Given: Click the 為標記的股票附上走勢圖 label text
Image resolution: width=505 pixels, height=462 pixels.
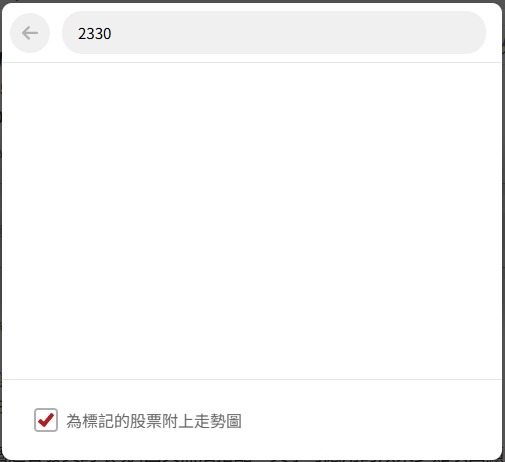Looking at the screenshot, I should [154, 421].
